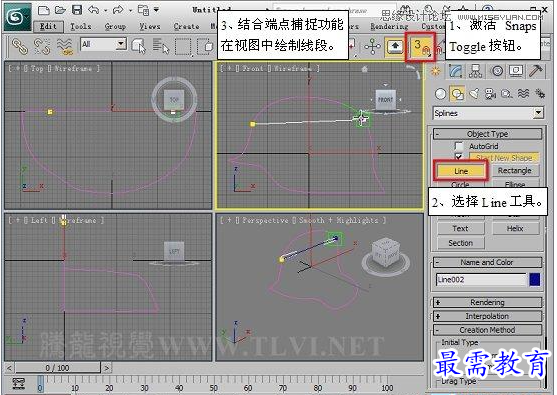Click the blue object color swatch
Image resolution: width=557 pixels, height=395 pixels.
534,280
